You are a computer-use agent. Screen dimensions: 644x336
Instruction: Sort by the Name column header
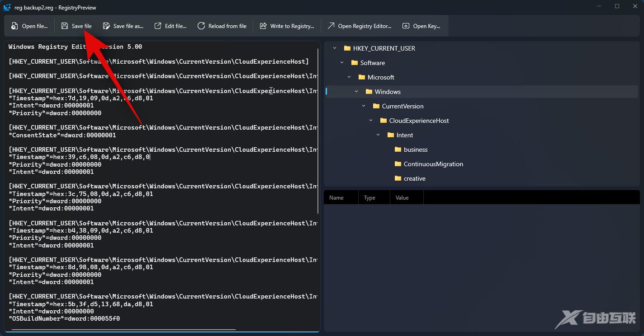pyautogui.click(x=336, y=198)
